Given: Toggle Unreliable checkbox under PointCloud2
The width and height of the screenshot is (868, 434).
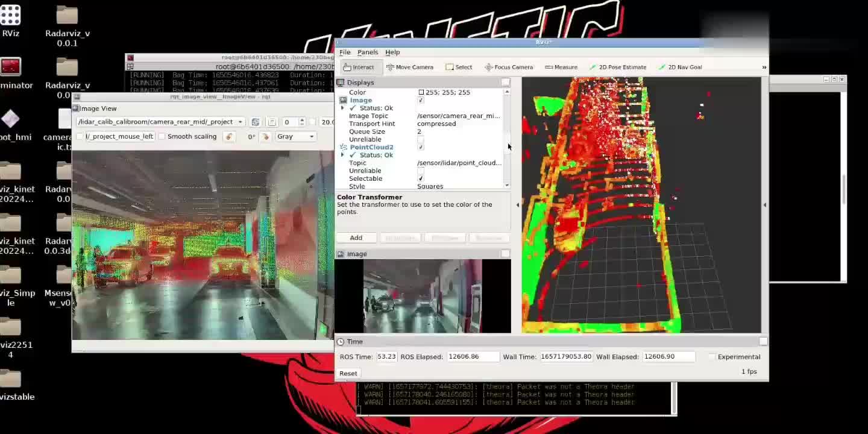Looking at the screenshot, I should click(421, 171).
